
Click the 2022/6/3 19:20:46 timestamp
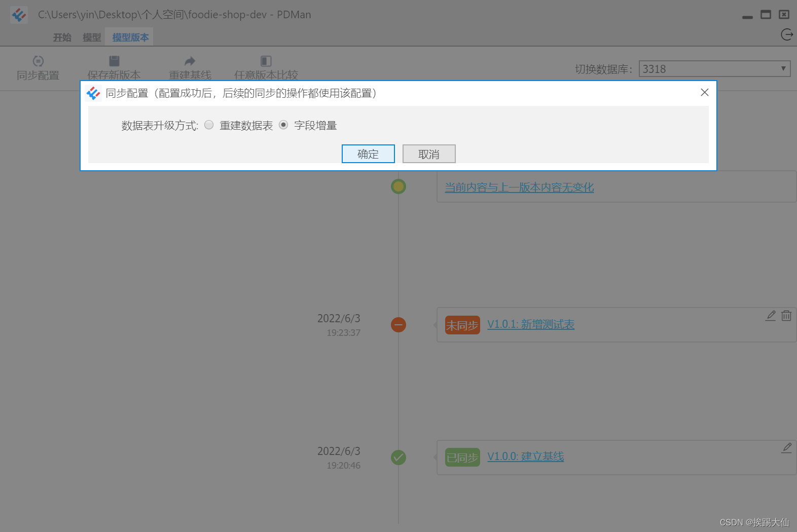click(x=339, y=458)
